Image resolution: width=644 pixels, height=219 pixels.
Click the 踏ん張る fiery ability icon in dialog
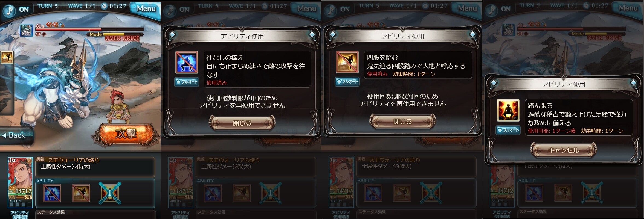pyautogui.click(x=508, y=110)
